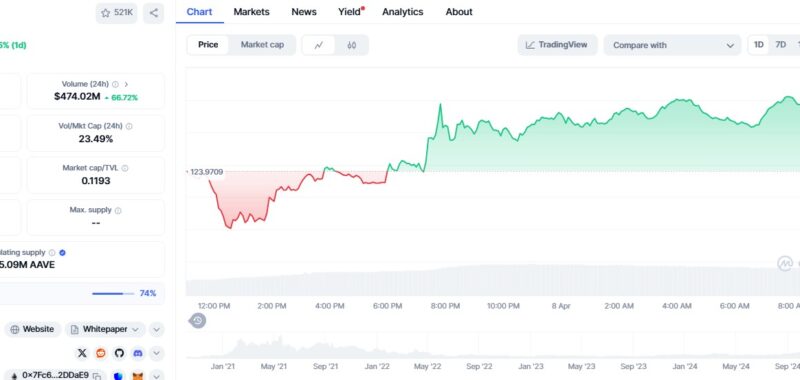Expand more social links chevron
The width and height of the screenshot is (800, 380).
click(157, 353)
